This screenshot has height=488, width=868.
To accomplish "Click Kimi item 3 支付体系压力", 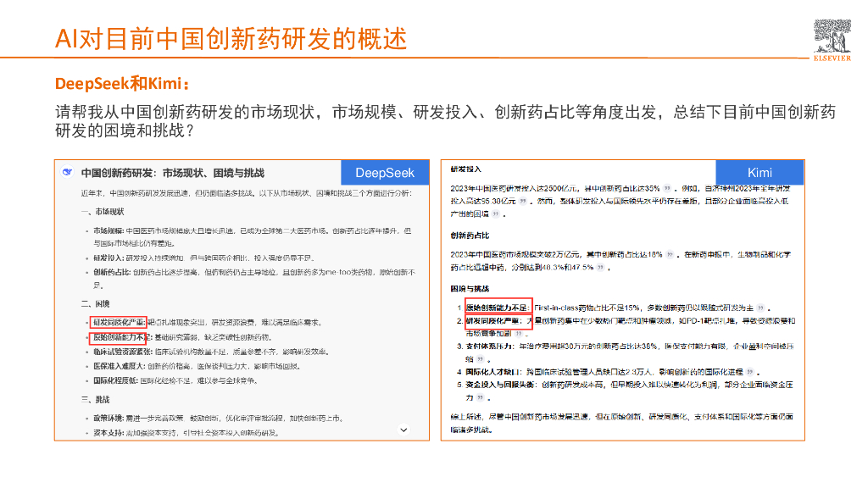I will [x=489, y=347].
